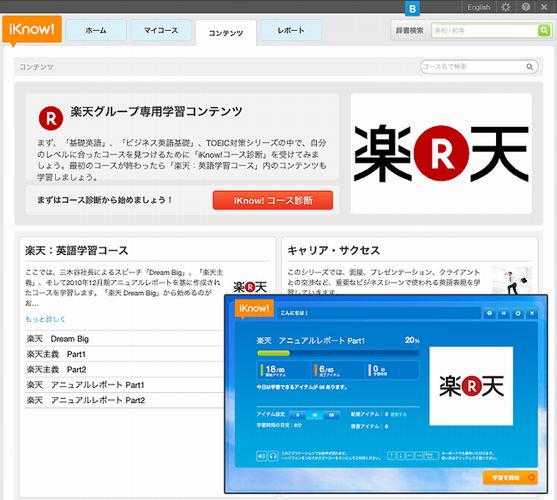Open settings via the gear icon in top bar
Viewport: 557px width, 500px height.
click(505, 7)
